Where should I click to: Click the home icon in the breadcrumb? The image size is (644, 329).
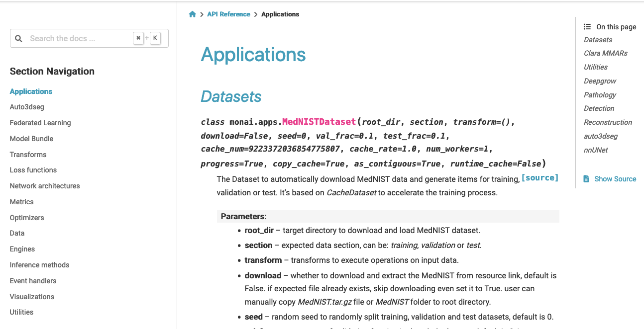tap(192, 14)
